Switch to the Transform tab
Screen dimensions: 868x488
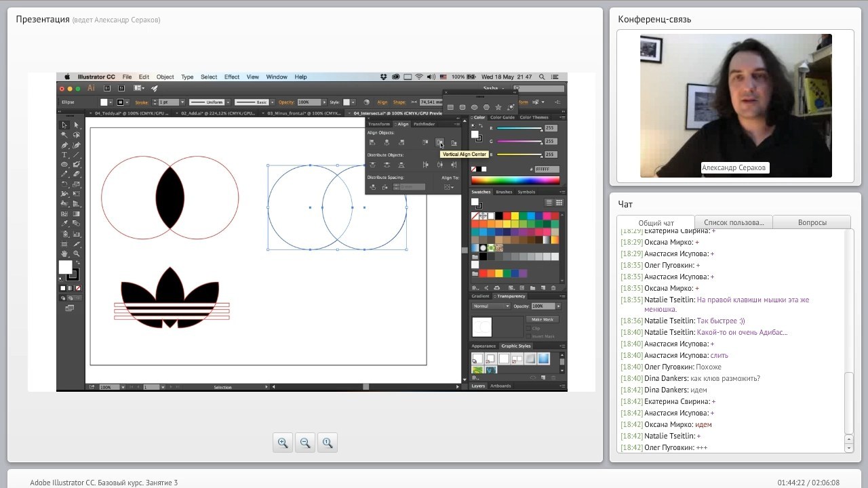pyautogui.click(x=379, y=124)
